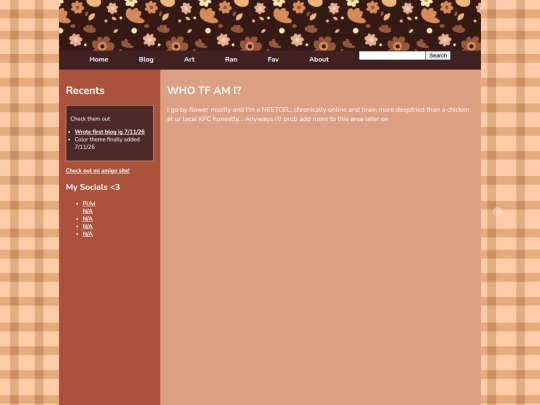Click the 'WHO TF AM I?' heading
The image size is (540, 405).
[x=204, y=91]
